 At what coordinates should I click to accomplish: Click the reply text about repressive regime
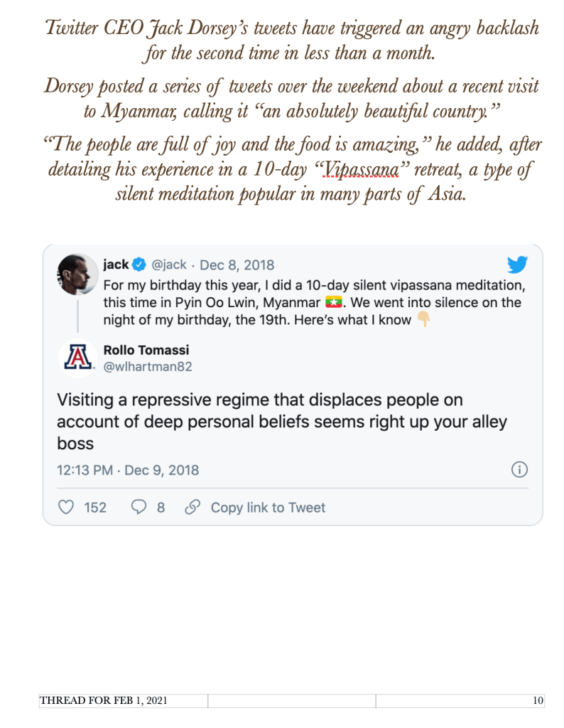[x=282, y=422]
